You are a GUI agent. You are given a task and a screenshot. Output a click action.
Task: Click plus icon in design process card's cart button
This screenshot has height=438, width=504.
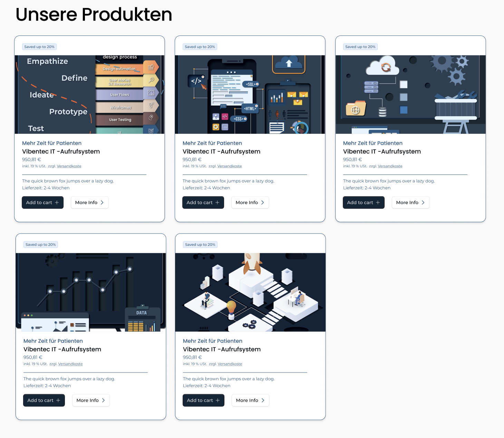pos(57,202)
